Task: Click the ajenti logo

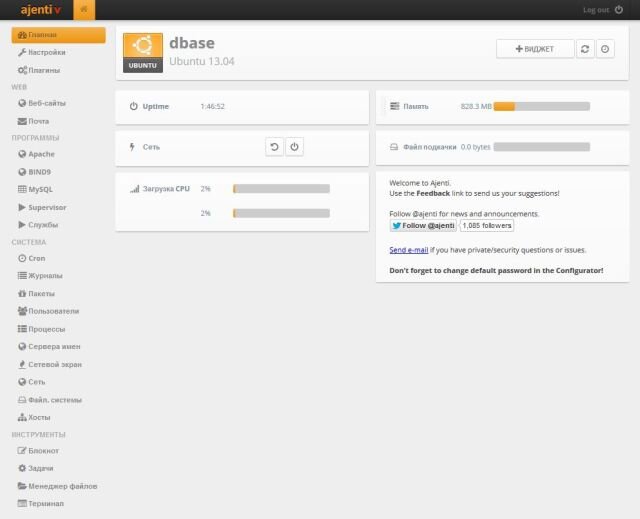Action: [41, 9]
